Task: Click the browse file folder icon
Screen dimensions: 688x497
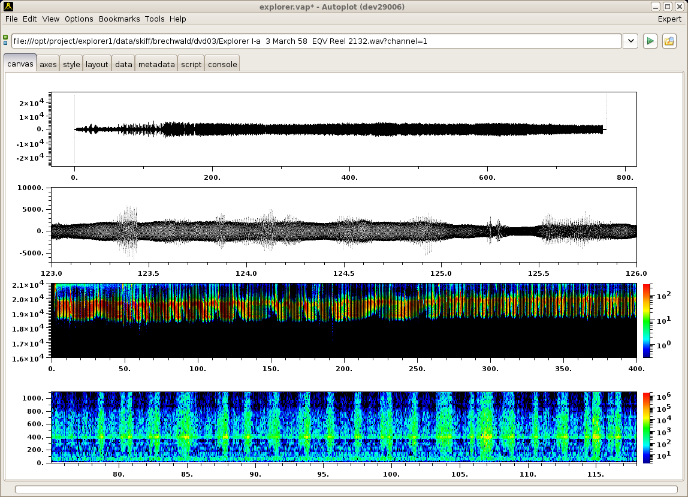Action: point(670,41)
